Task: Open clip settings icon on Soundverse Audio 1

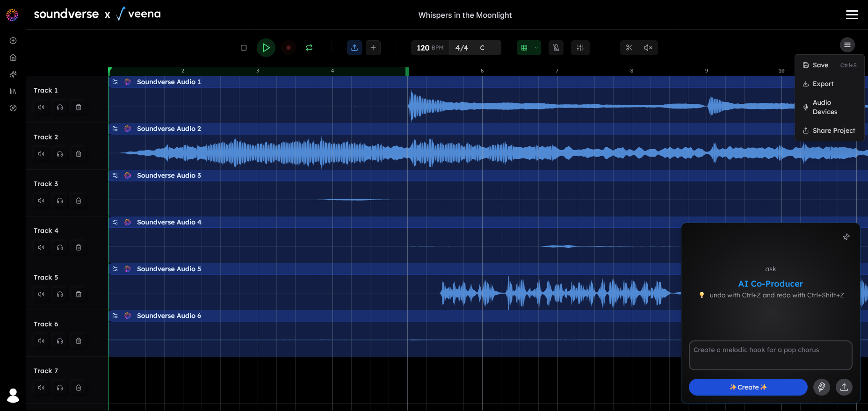Action: 115,82
